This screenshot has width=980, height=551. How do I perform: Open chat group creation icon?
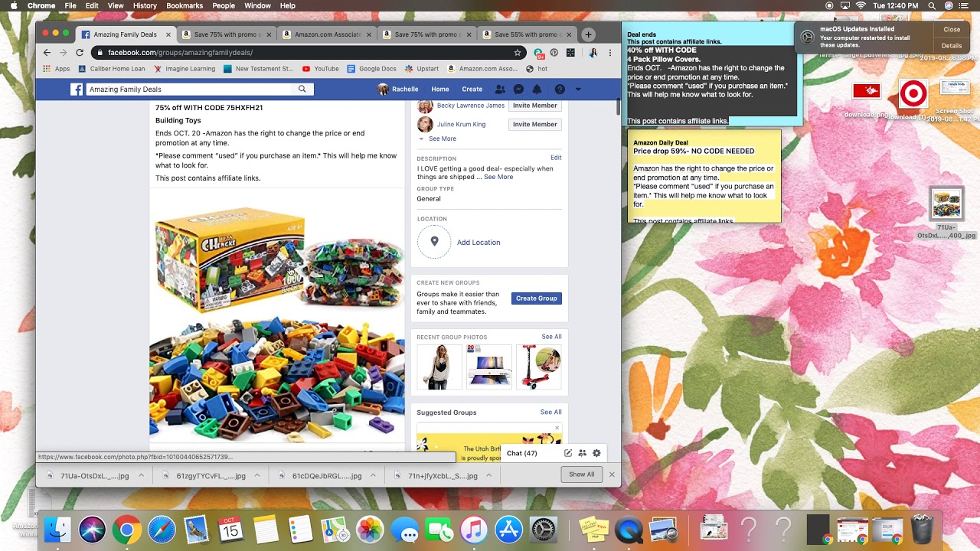click(x=582, y=453)
